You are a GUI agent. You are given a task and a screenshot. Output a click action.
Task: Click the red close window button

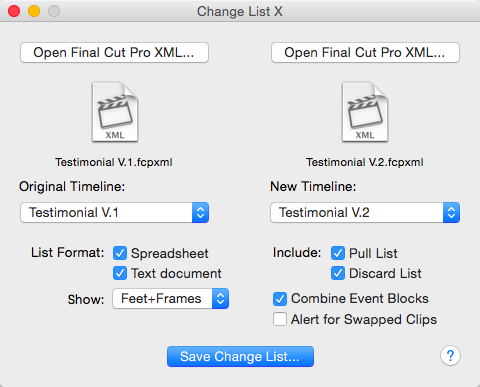click(x=14, y=11)
